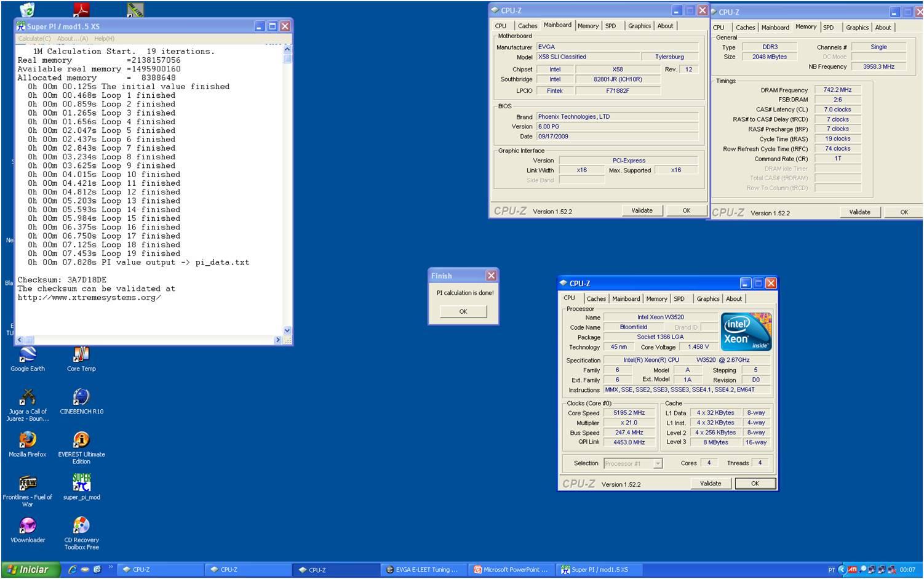Click the Model field X58 SLI Classified
924x579 pixels.
(587, 57)
